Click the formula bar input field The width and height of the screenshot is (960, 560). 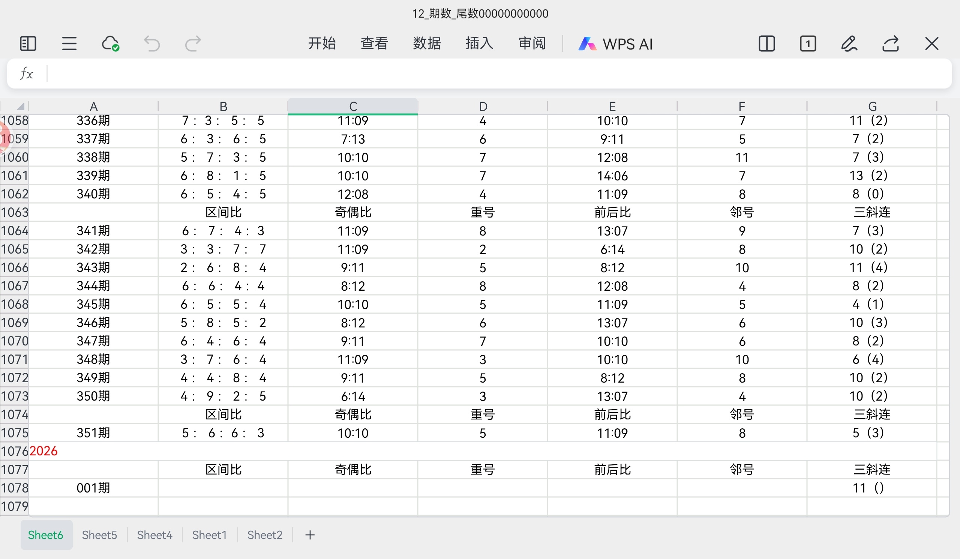tap(495, 74)
